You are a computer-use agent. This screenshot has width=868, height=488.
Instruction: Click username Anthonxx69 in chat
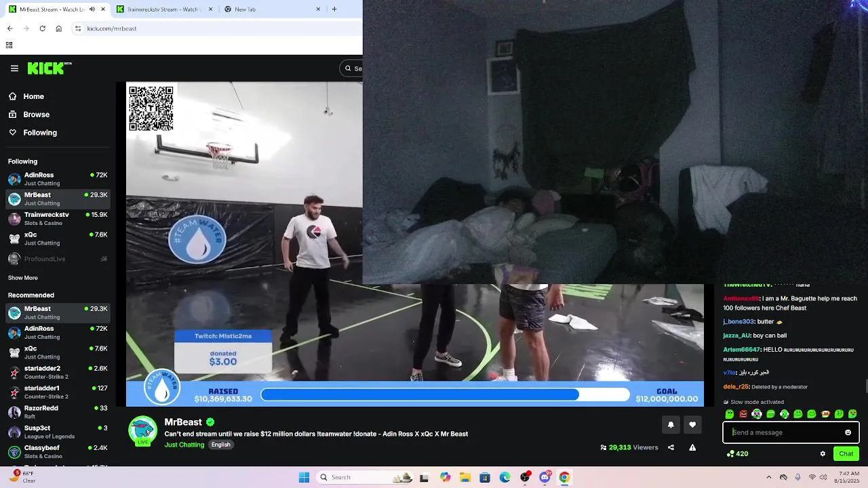pyautogui.click(x=741, y=298)
